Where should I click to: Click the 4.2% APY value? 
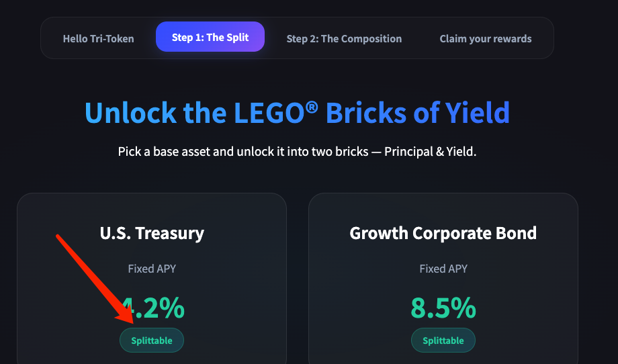(161, 308)
